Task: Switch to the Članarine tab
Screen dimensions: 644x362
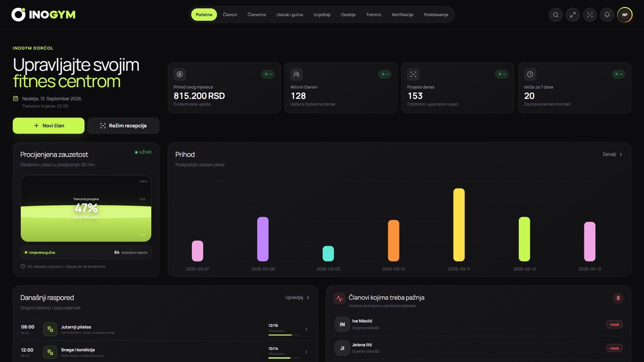Action: (x=257, y=15)
